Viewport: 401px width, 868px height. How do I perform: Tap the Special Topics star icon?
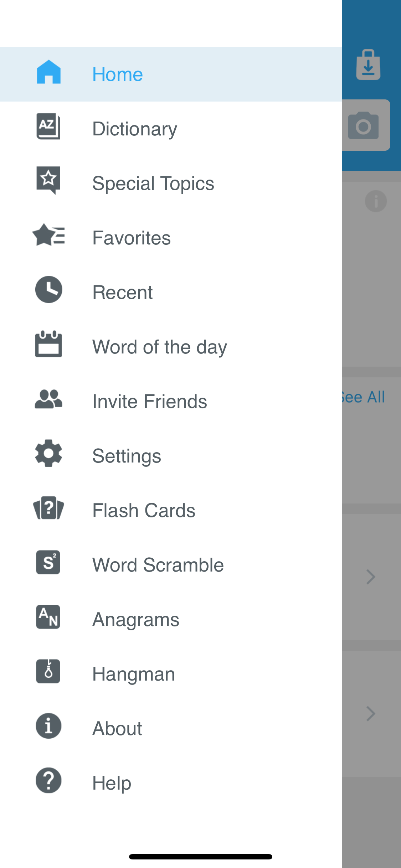(48, 180)
